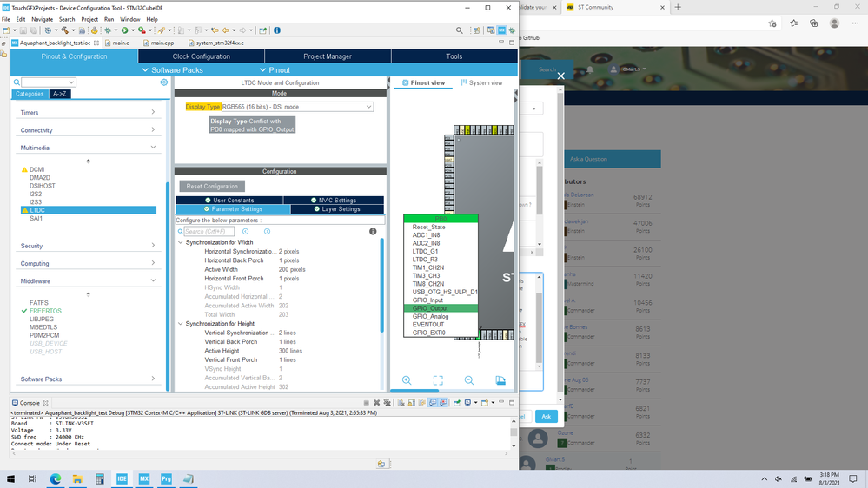
Task: Click the Display Selected Console icon
Action: pos(469,403)
